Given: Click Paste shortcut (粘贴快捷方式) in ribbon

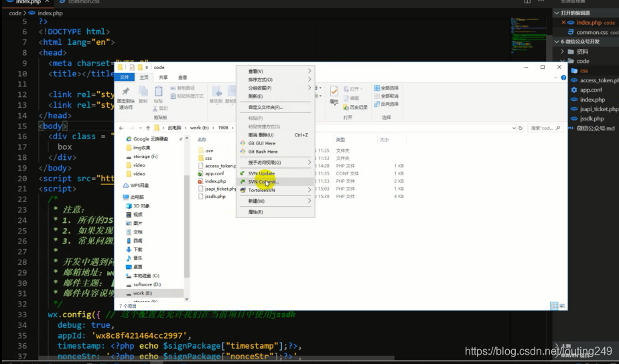Looking at the screenshot, I should tap(187, 96).
